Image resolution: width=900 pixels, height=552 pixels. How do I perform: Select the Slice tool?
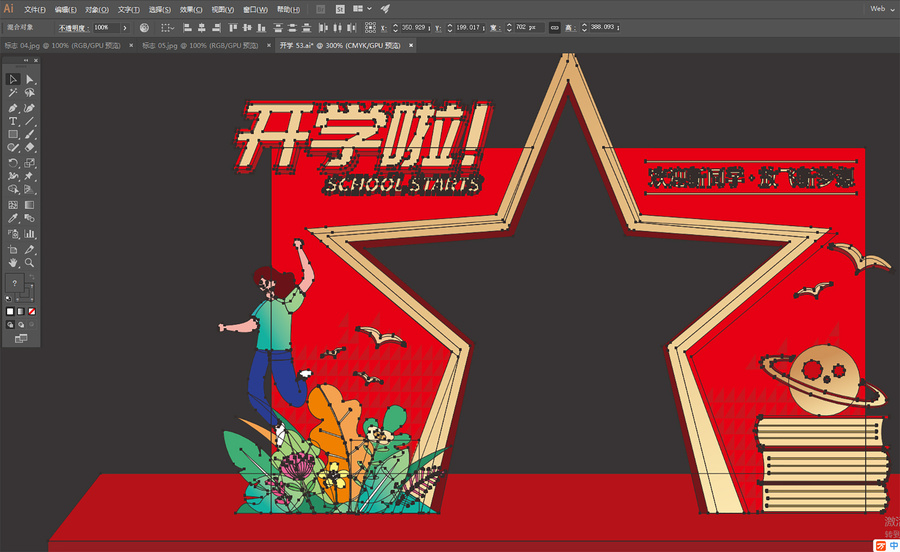point(30,250)
